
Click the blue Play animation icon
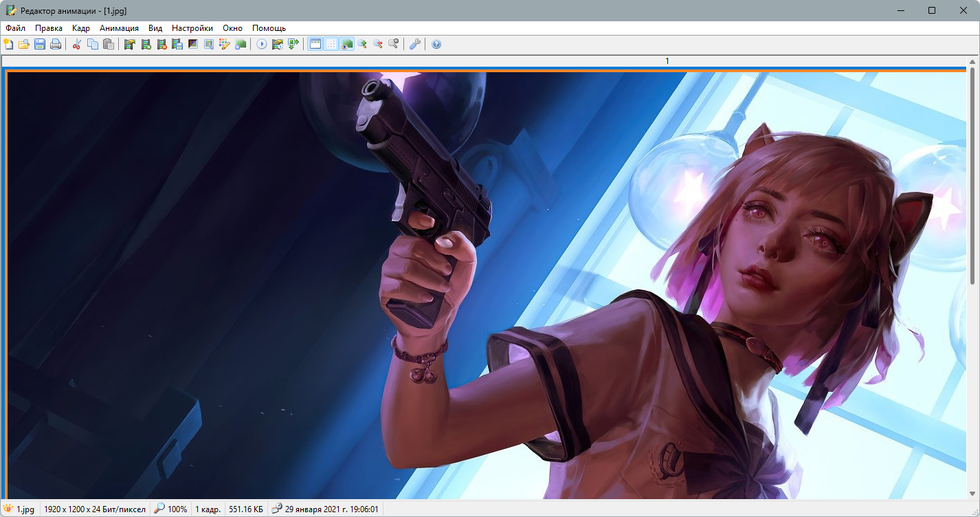coord(262,44)
